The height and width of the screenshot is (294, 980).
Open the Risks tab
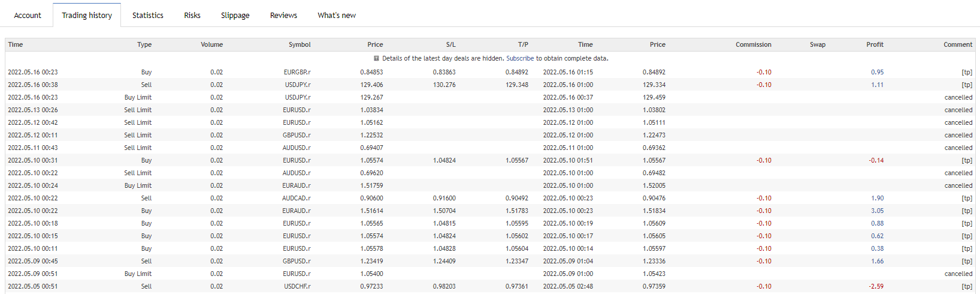click(x=192, y=15)
